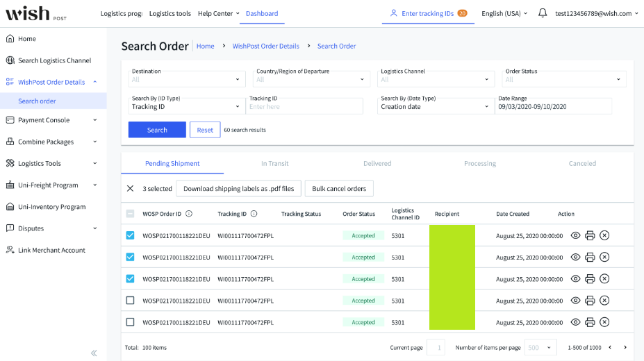Uncheck the first order row checkbox

(130, 236)
